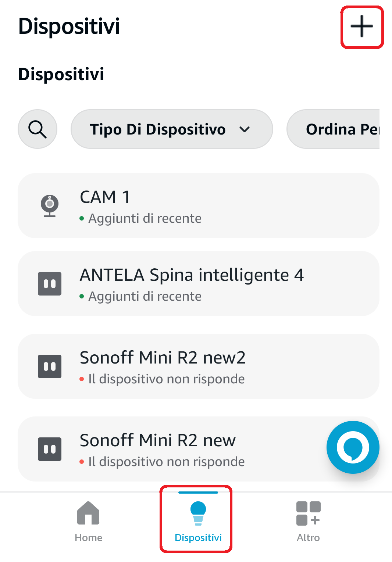392x562 pixels.
Task: Tap the plus icon to add device
Action: pyautogui.click(x=362, y=26)
